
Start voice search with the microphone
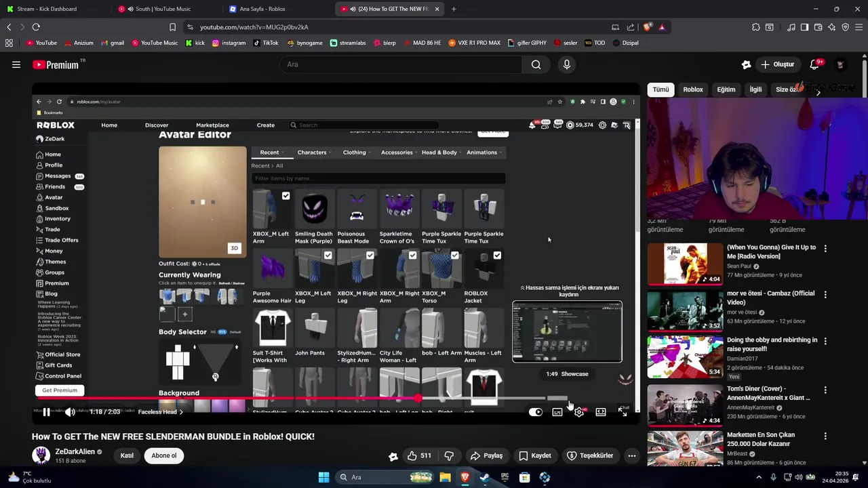(567, 64)
